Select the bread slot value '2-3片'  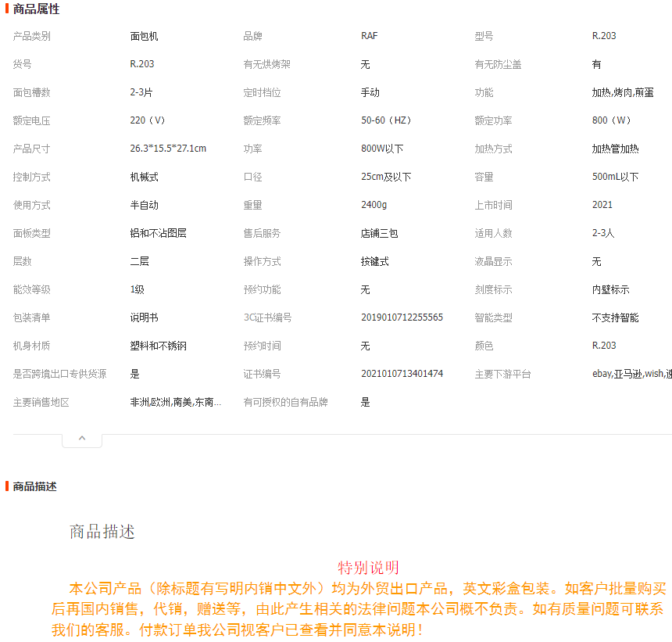(141, 92)
